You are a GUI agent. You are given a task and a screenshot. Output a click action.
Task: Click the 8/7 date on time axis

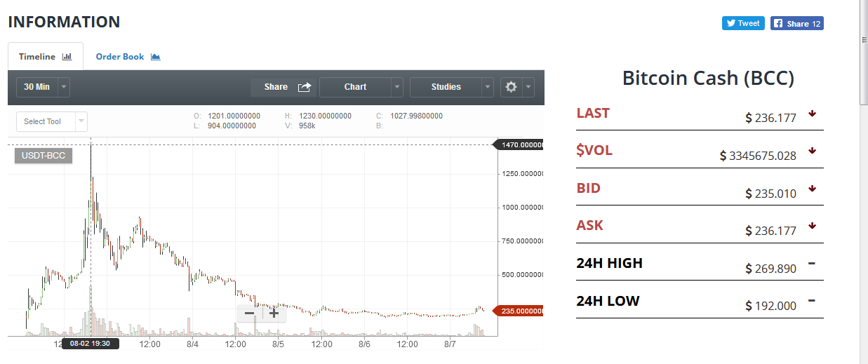[450, 344]
